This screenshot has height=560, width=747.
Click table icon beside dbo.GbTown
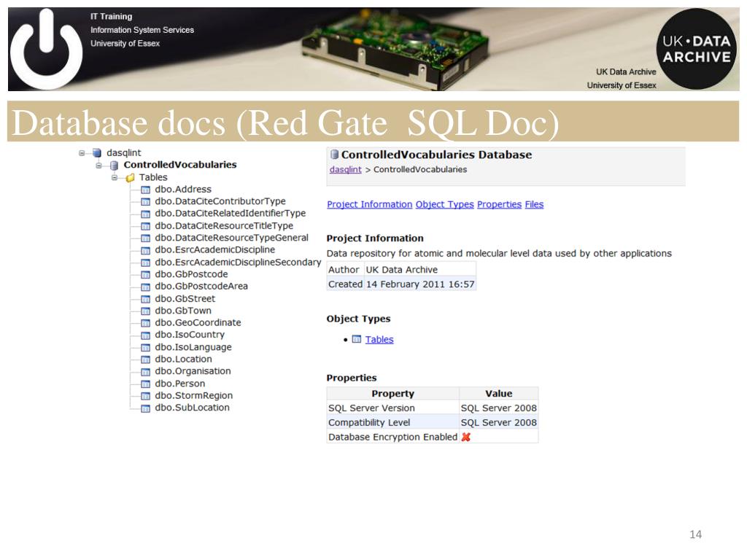click(146, 311)
